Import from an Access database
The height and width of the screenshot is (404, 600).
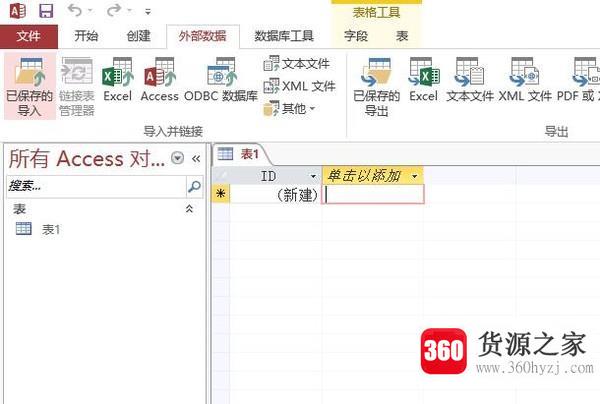click(160, 80)
